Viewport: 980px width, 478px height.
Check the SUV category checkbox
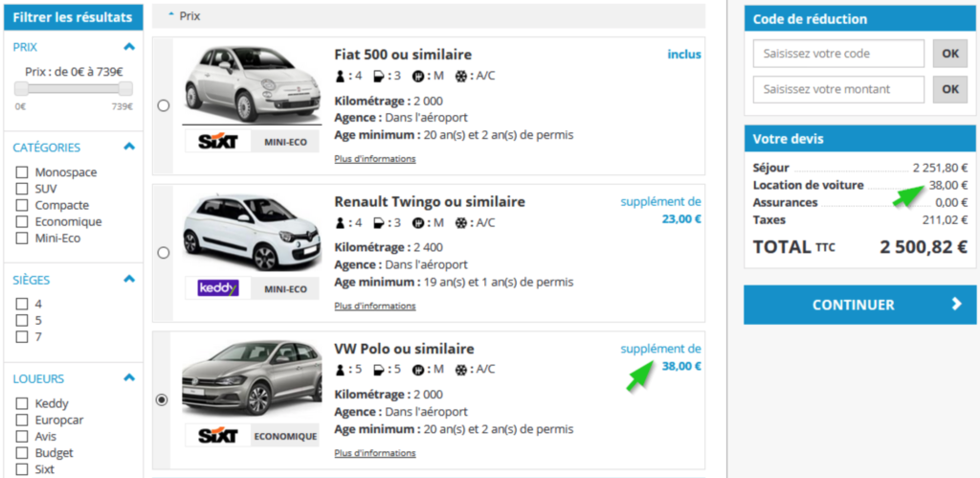pyautogui.click(x=22, y=189)
